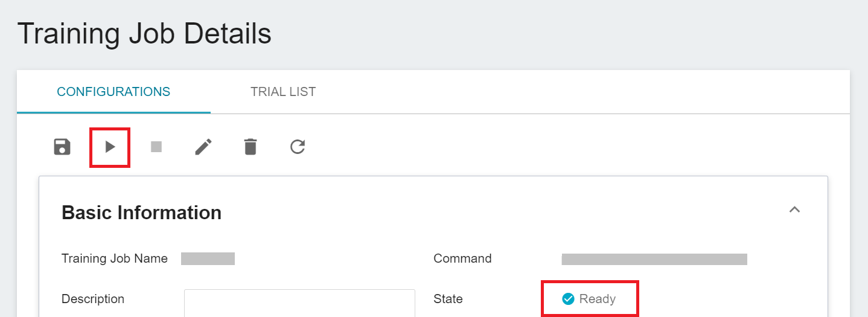Stop the training job with square icon
This screenshot has width=868, height=317.
point(156,147)
